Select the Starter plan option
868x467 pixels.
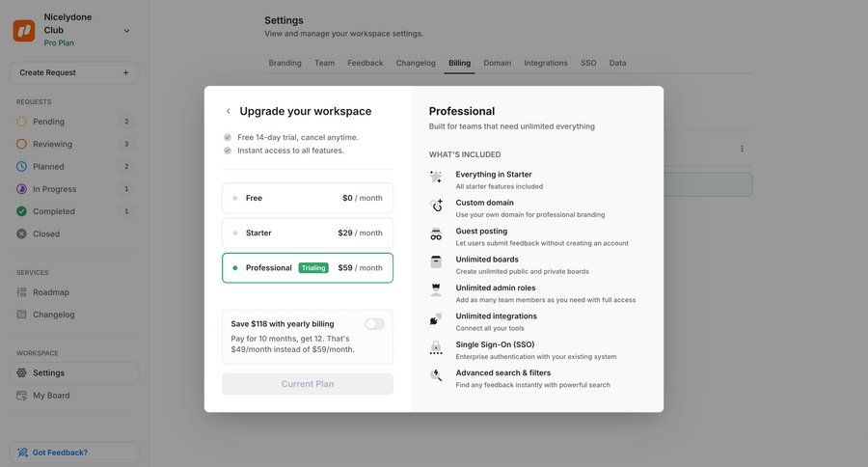pyautogui.click(x=308, y=233)
